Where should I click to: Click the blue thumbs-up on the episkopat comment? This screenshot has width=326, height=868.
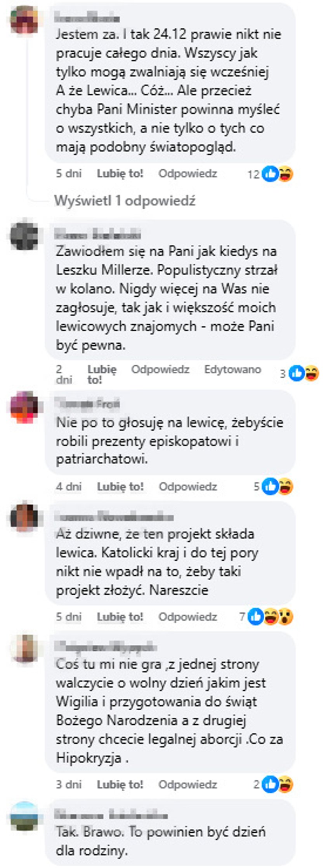(271, 486)
